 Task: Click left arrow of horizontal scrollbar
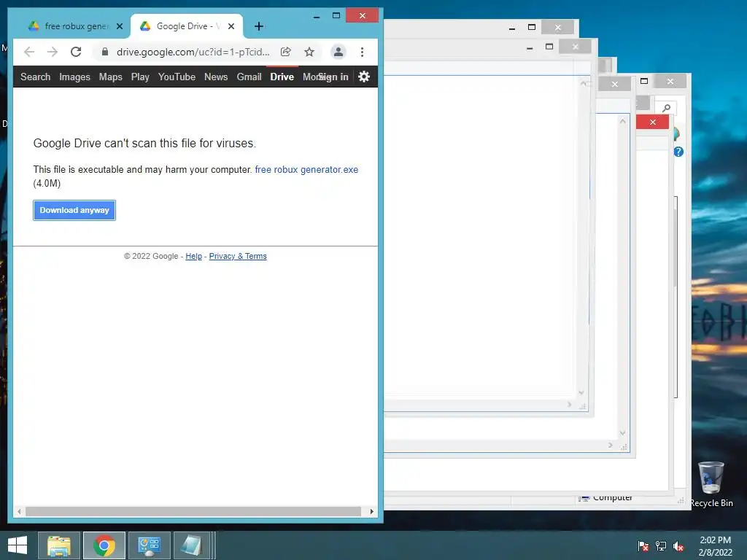click(19, 511)
